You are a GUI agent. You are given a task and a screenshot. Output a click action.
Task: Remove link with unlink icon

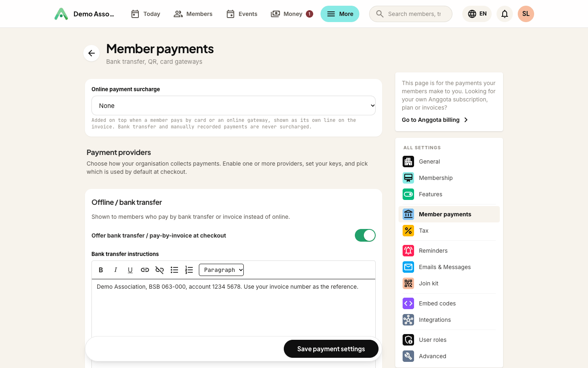(x=160, y=270)
